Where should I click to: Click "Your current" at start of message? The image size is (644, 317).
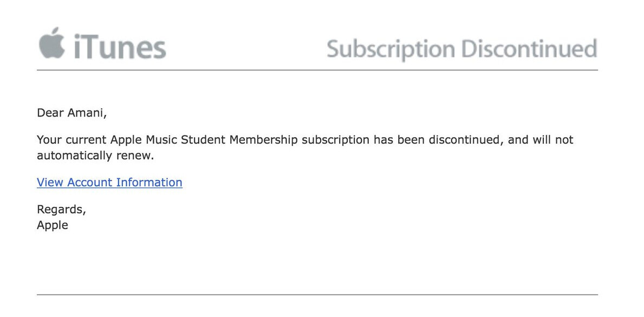click(71, 140)
